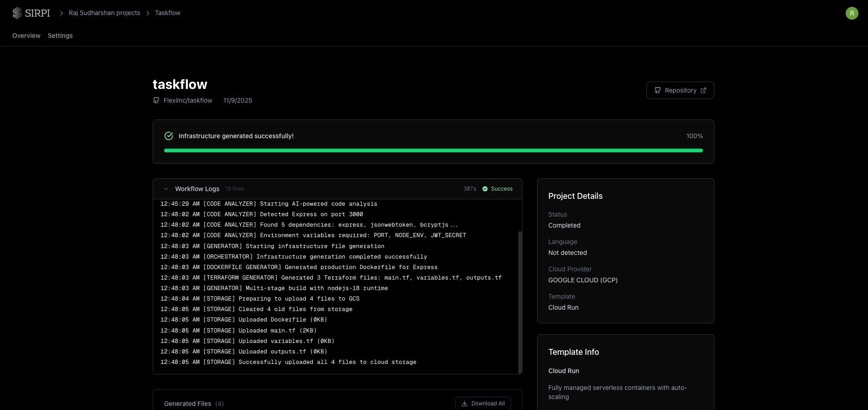868x410 pixels.
Task: Click log line Detected Express on port 3000
Action: [x=262, y=214]
